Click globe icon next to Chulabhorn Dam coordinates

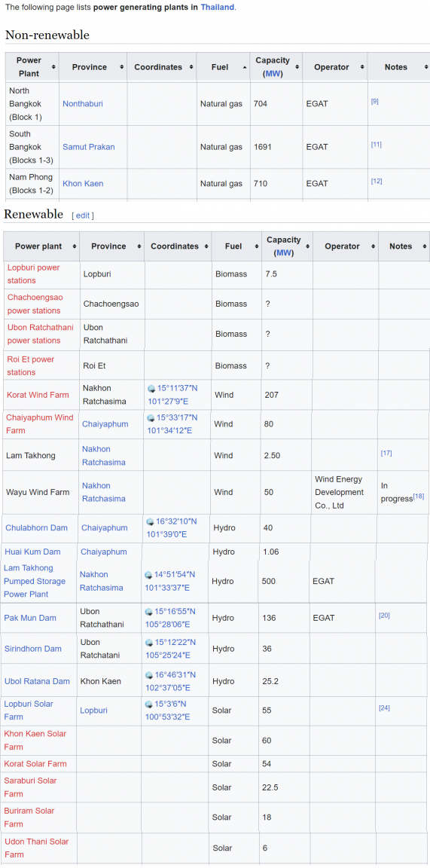point(149,521)
